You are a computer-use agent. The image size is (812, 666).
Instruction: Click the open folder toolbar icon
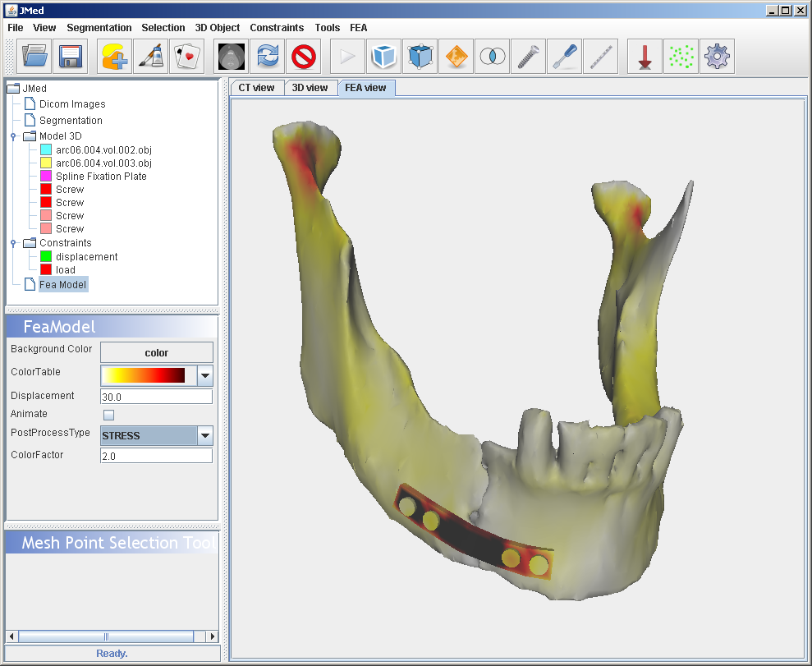coord(34,57)
